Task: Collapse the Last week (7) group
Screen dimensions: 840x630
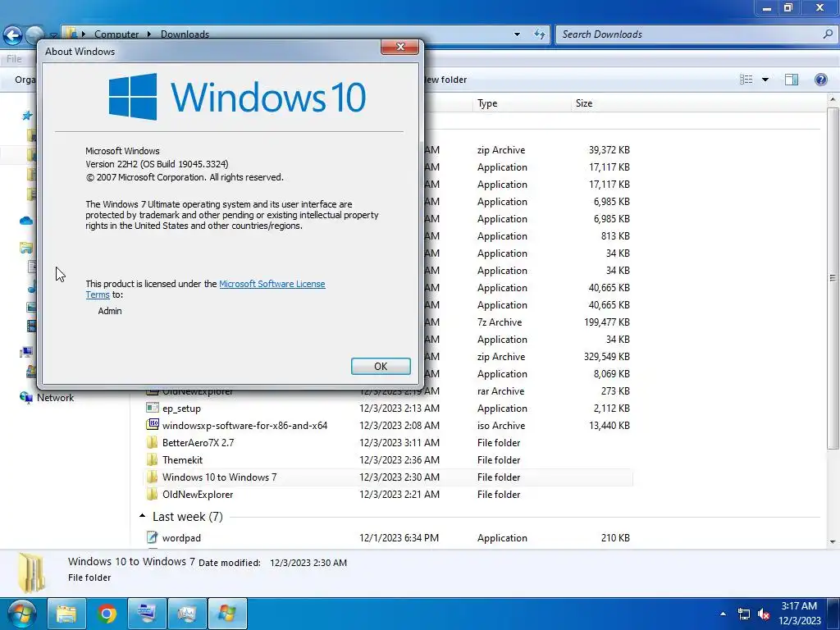Action: [142, 516]
